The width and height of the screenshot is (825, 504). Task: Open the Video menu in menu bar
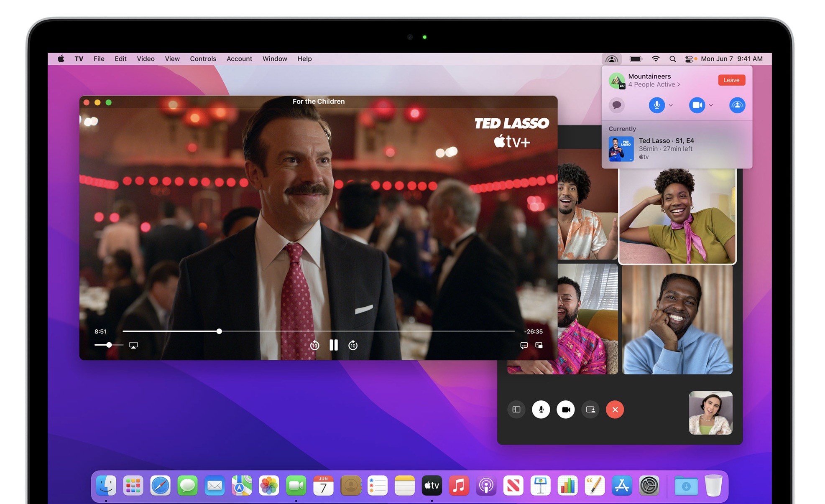click(145, 58)
